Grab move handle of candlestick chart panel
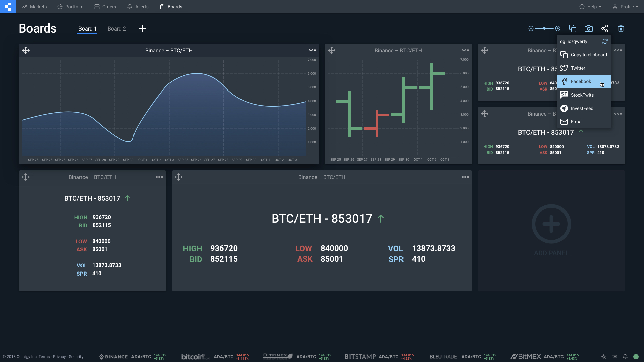The height and width of the screenshot is (362, 644). [332, 50]
